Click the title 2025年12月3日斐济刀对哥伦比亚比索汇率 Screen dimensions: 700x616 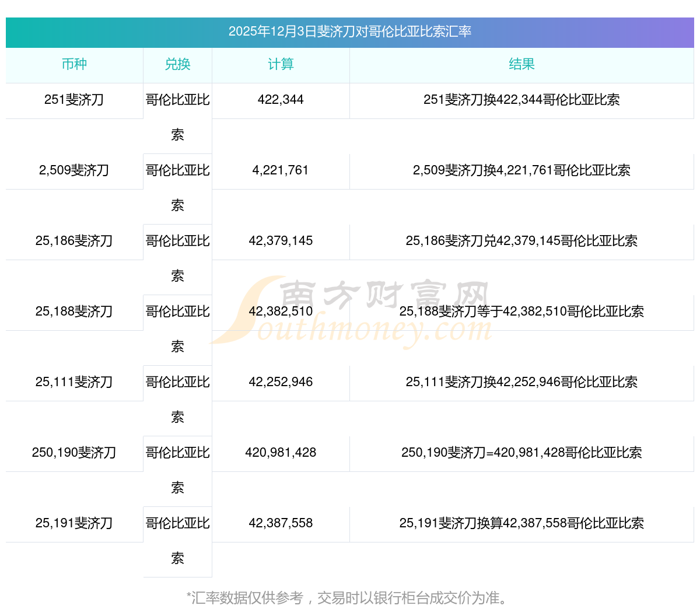pyautogui.click(x=349, y=32)
